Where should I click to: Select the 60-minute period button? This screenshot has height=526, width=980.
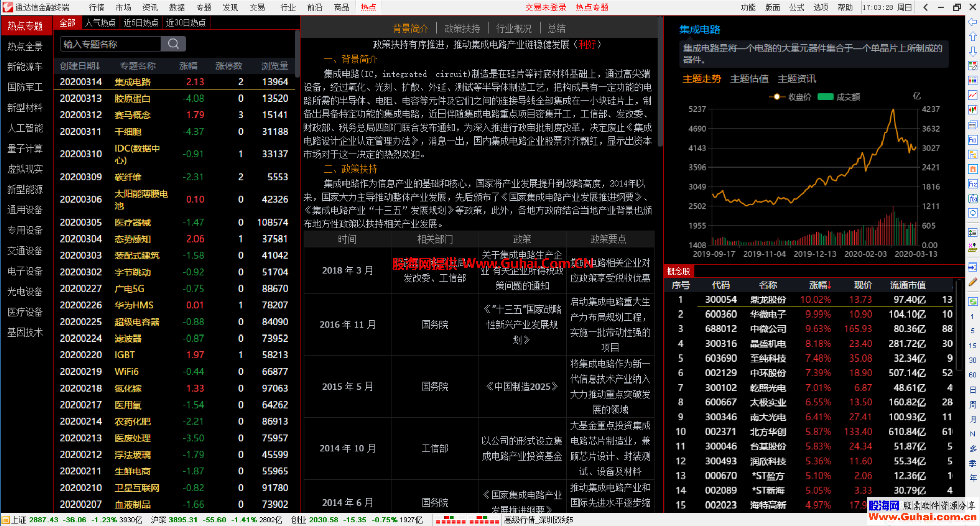[x=973, y=375]
